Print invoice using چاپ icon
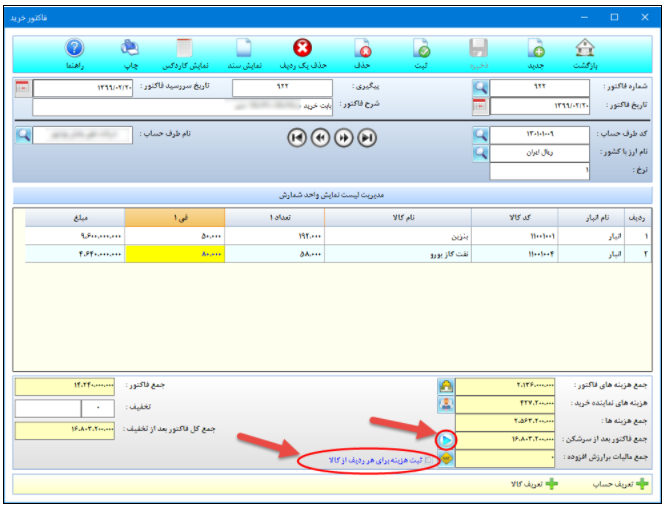667x509 pixels. point(129,49)
